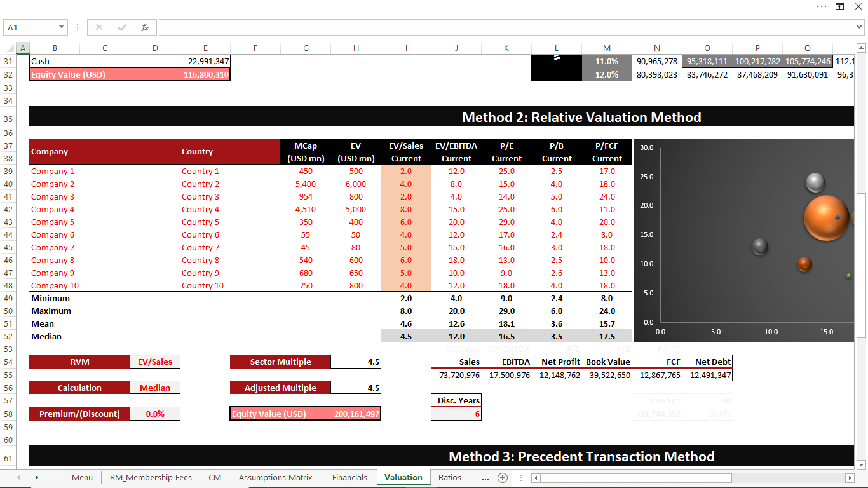Click the Net Debt value -12,491,347

click(707, 375)
